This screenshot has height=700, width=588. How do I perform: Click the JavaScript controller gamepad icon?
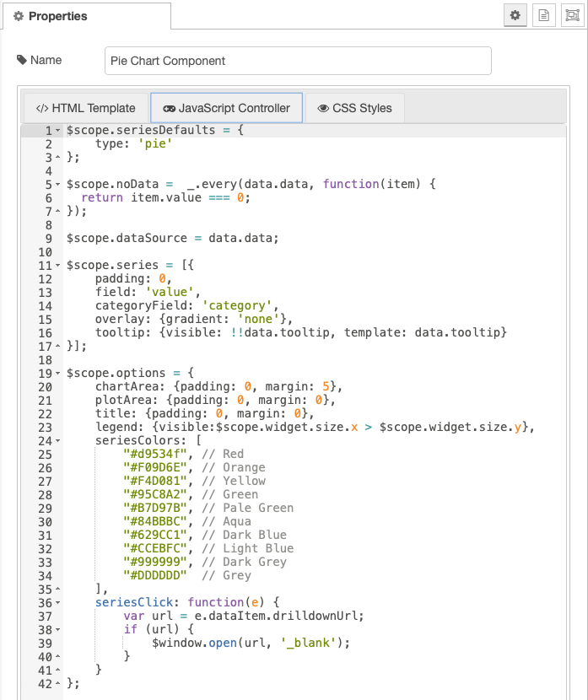click(170, 109)
